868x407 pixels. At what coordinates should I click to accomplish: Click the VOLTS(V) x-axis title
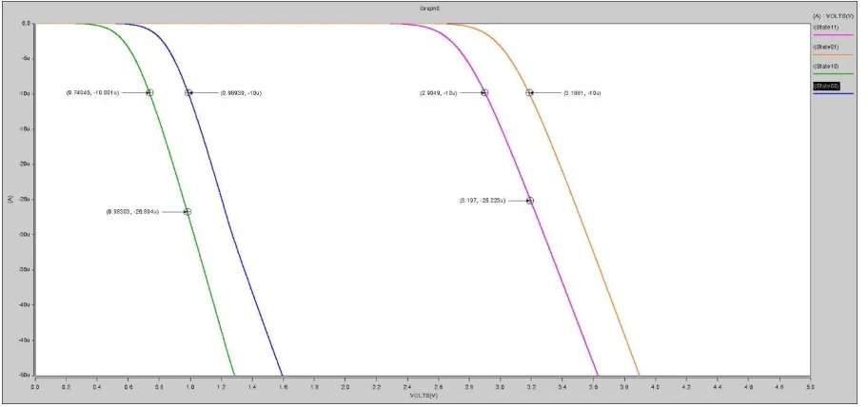[x=424, y=396]
